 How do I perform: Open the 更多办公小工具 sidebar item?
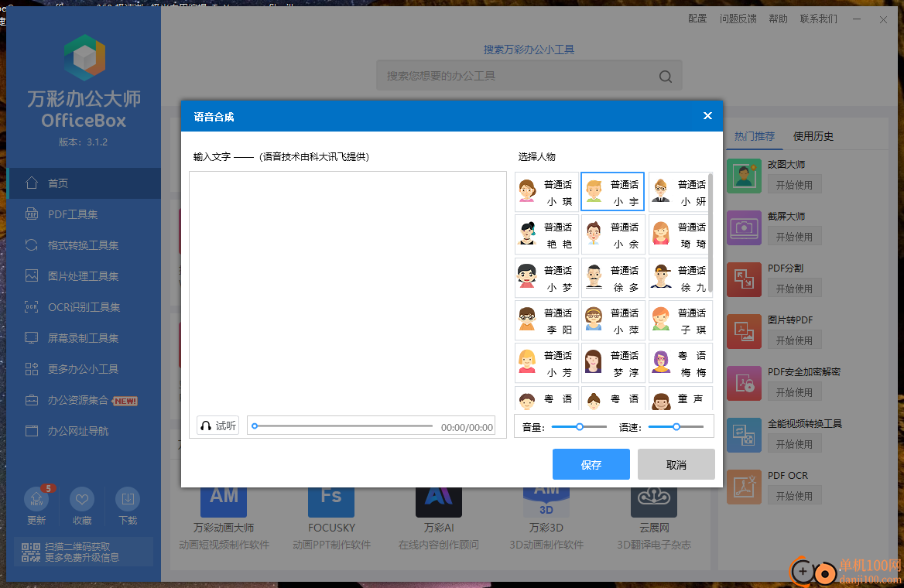[84, 369]
